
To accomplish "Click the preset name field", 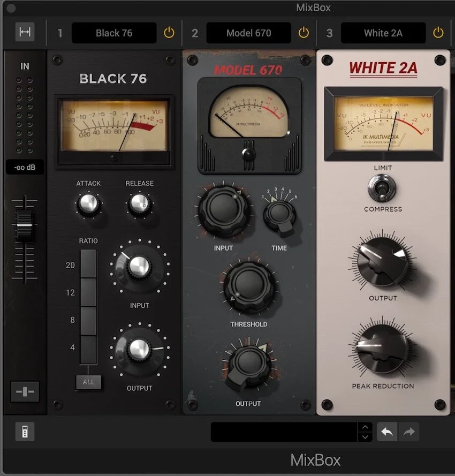I will coord(284,432).
